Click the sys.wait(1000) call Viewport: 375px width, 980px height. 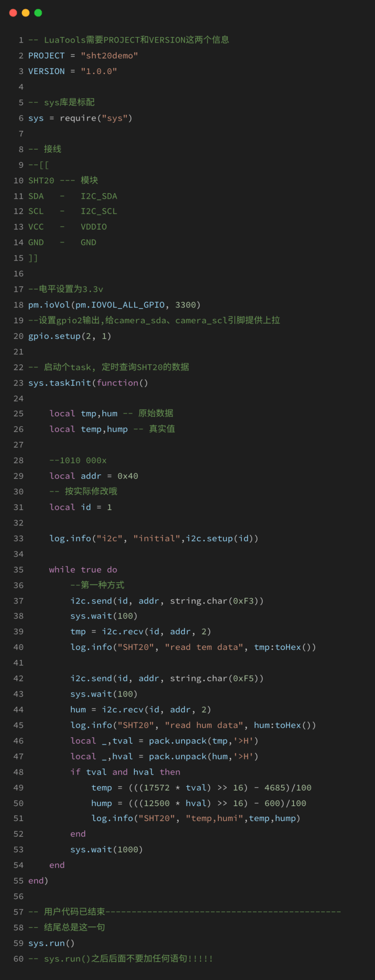(106, 850)
